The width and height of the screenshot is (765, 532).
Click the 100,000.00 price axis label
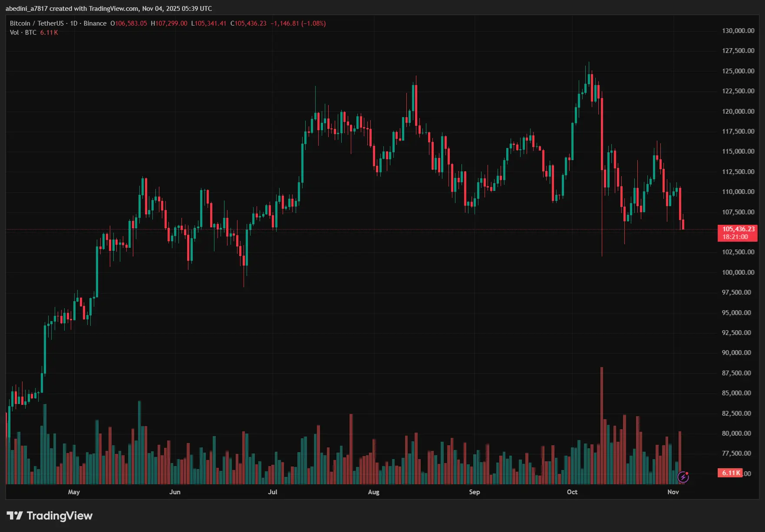[x=738, y=272]
